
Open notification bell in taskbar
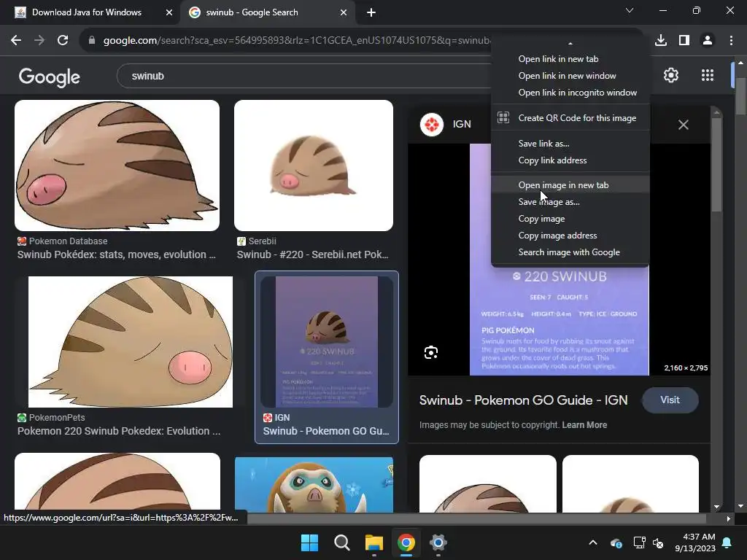[x=727, y=542]
